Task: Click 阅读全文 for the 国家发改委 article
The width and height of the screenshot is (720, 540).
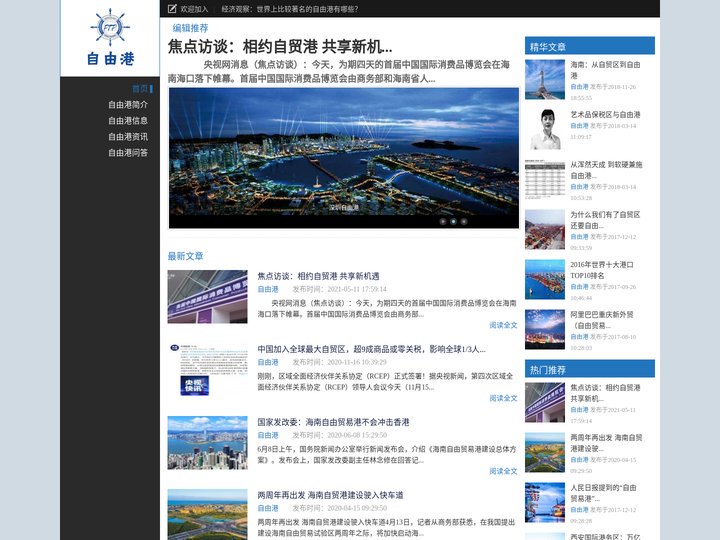Action: (x=503, y=471)
